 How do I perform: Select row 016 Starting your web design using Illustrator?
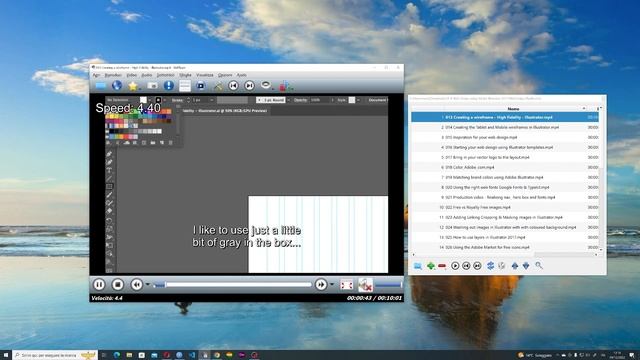pos(505,147)
